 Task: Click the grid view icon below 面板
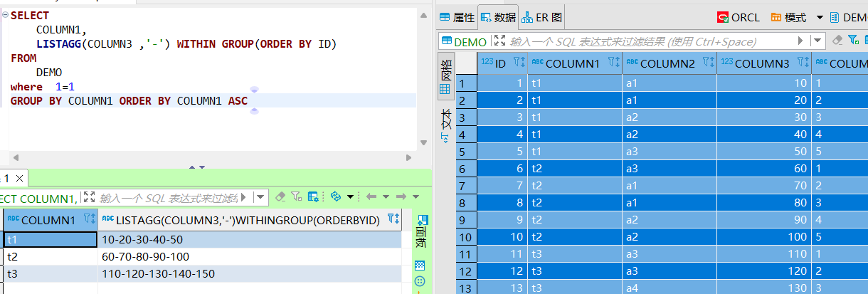pos(420,265)
